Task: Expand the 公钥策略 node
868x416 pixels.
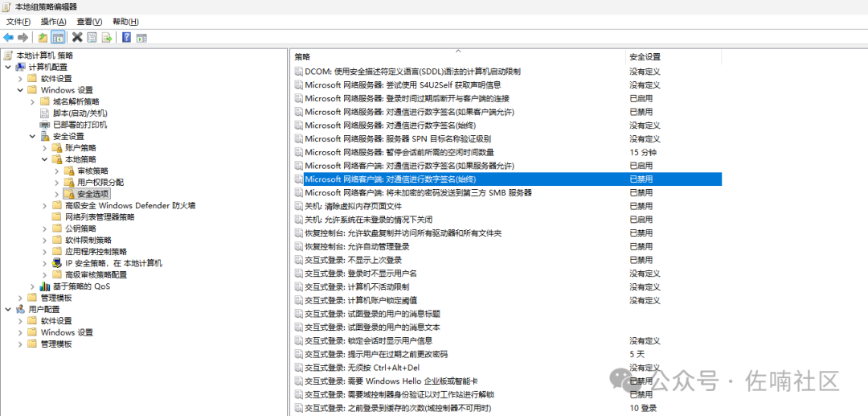Action: 44,229
